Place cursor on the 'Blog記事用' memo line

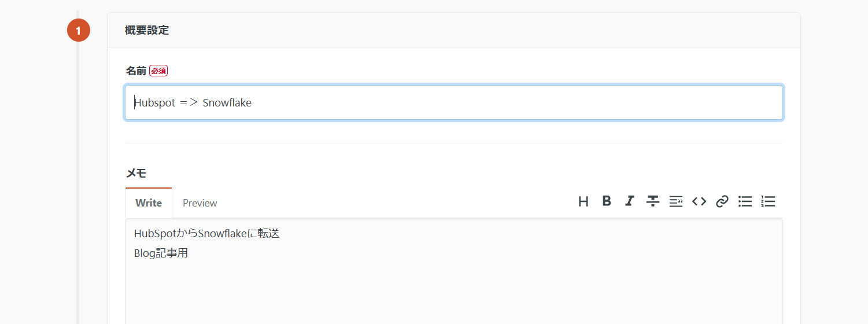tap(161, 253)
